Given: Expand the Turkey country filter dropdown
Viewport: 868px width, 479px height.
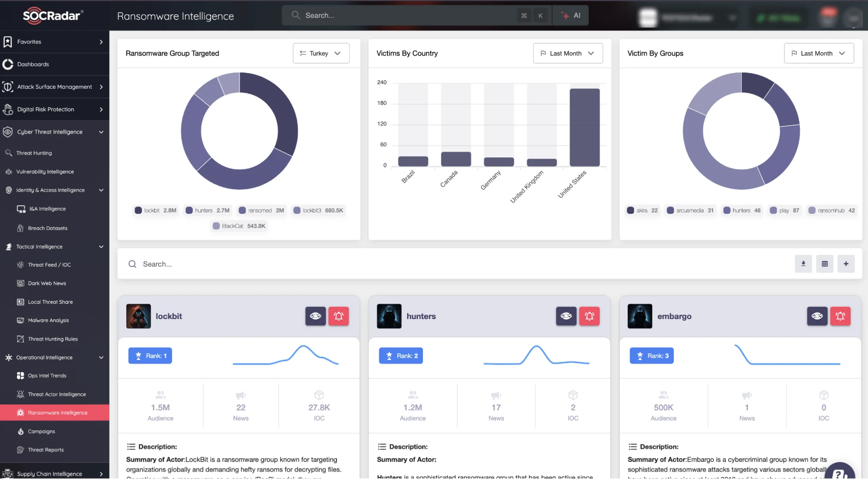Looking at the screenshot, I should coord(321,53).
